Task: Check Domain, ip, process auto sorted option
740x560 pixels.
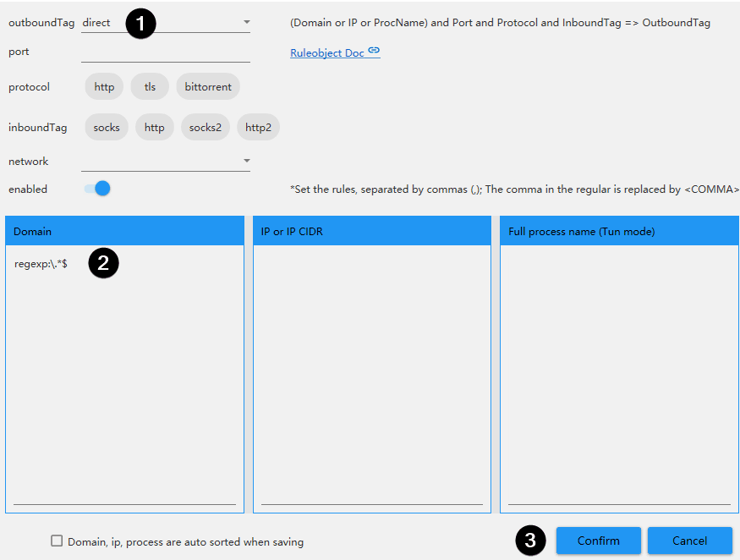Action: click(x=57, y=541)
